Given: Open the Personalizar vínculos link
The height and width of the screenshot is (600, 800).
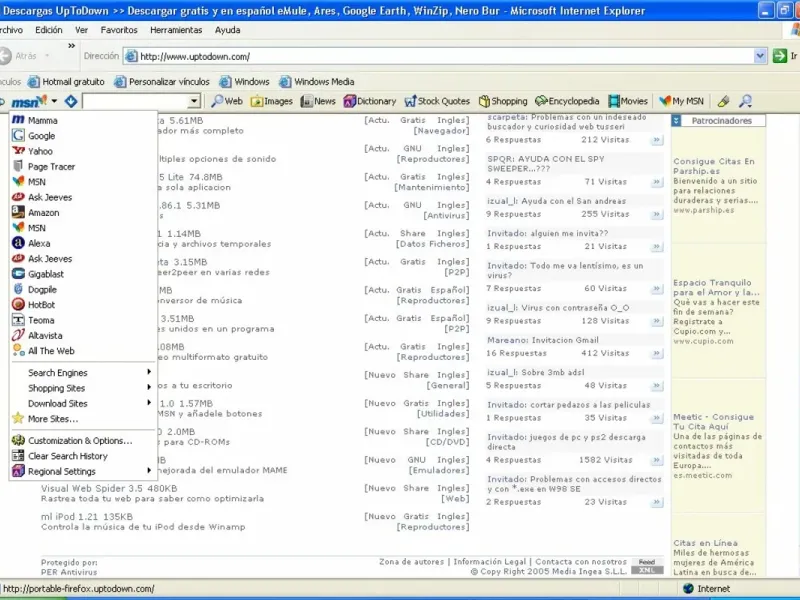Looking at the screenshot, I should [162, 82].
